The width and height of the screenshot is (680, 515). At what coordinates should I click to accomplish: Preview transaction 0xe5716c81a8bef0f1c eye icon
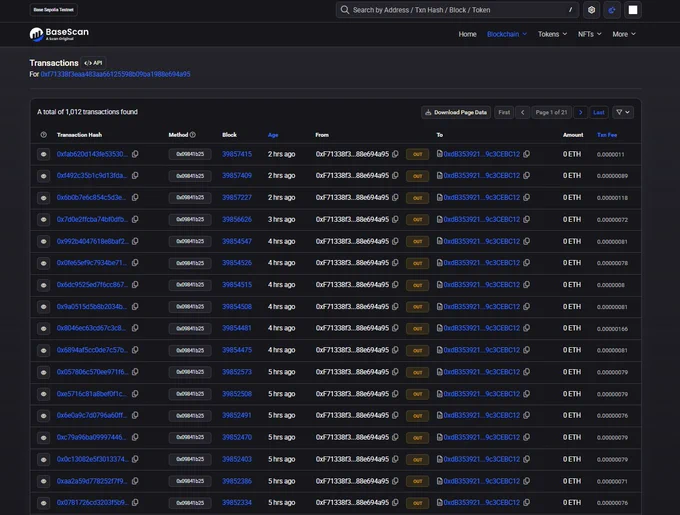point(43,394)
